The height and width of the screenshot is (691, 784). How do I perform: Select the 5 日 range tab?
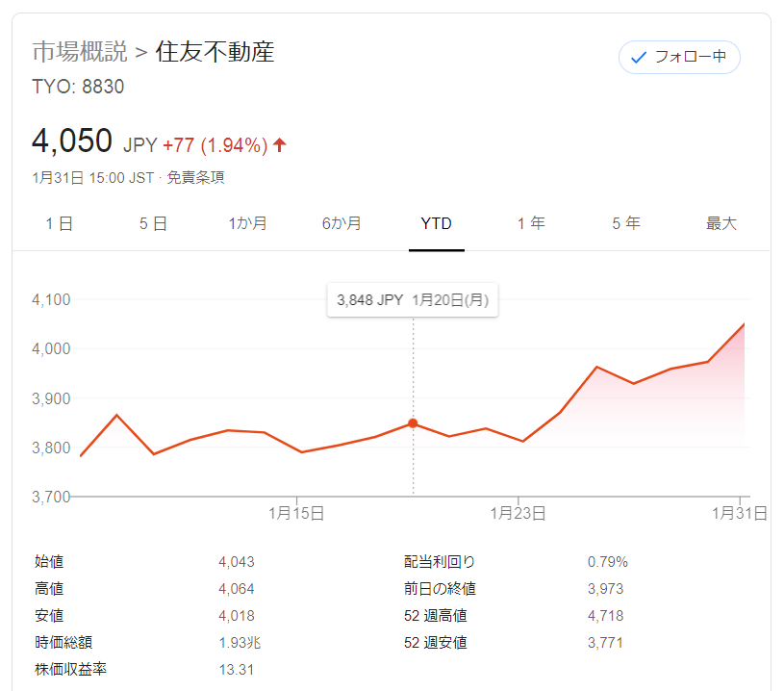tap(153, 223)
